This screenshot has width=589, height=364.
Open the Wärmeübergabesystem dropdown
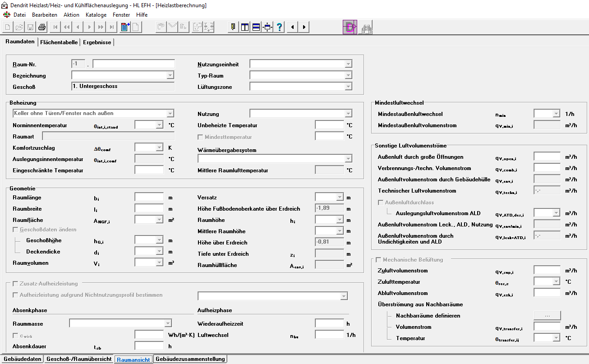coord(348,159)
